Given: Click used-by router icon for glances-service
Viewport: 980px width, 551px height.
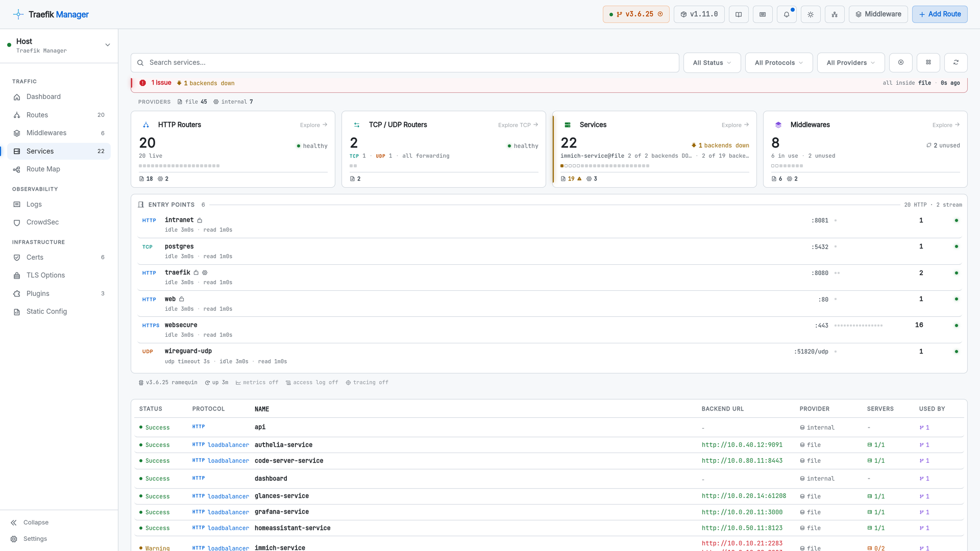Looking at the screenshot, I should coord(922,496).
